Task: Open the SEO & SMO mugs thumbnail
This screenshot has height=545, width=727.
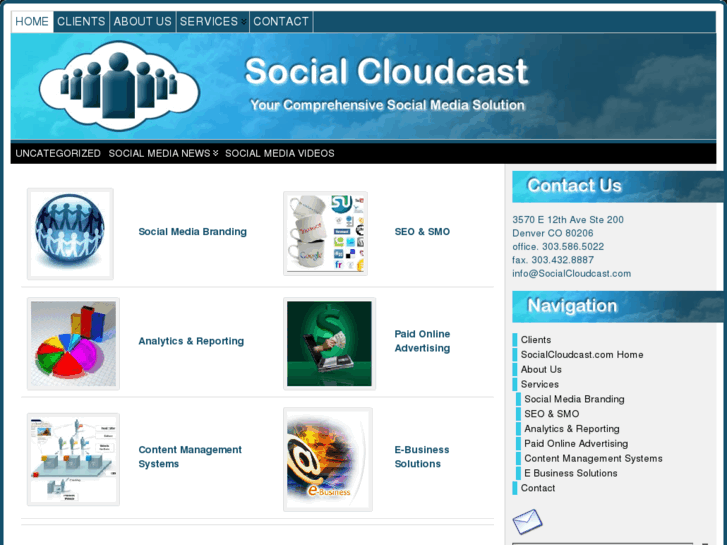Action: (325, 233)
